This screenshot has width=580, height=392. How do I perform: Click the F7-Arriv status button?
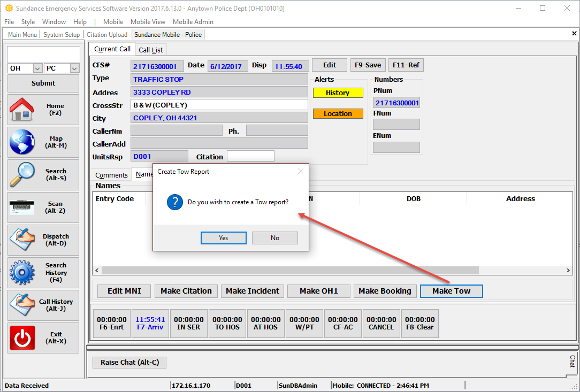(x=150, y=324)
